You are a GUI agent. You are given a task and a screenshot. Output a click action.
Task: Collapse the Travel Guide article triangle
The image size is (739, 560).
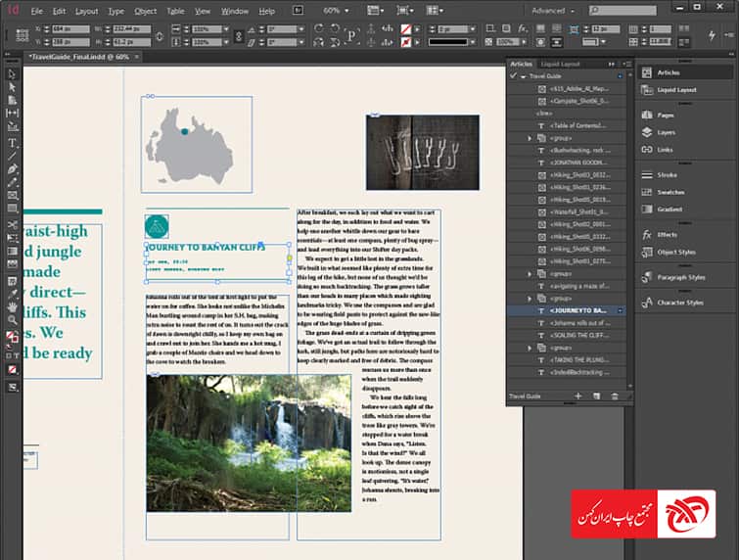pyautogui.click(x=523, y=76)
